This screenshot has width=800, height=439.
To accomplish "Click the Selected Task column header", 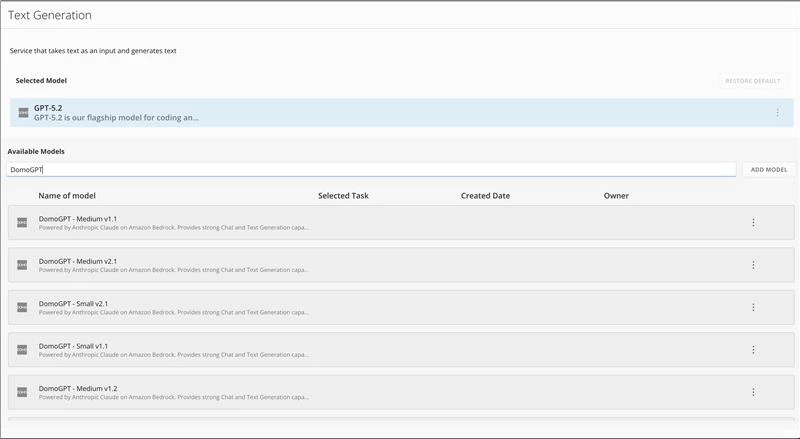I will 343,196.
